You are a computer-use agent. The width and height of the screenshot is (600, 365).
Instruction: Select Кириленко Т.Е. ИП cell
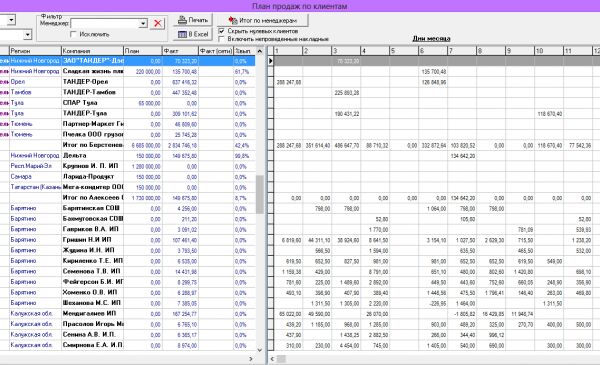pyautogui.click(x=92, y=261)
